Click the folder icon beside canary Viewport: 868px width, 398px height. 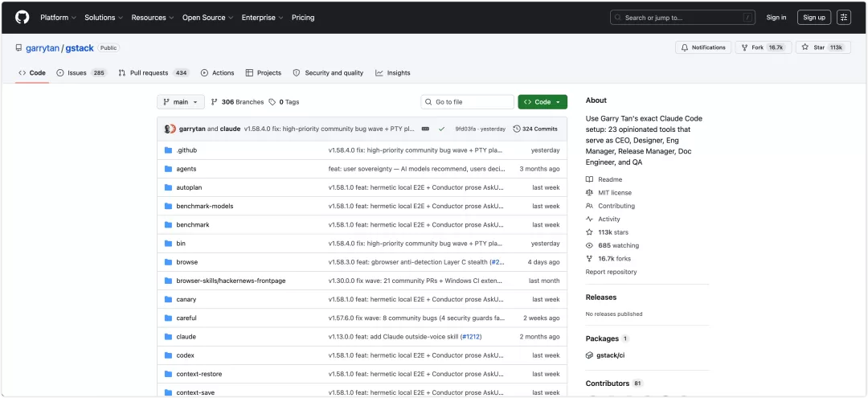(x=168, y=299)
